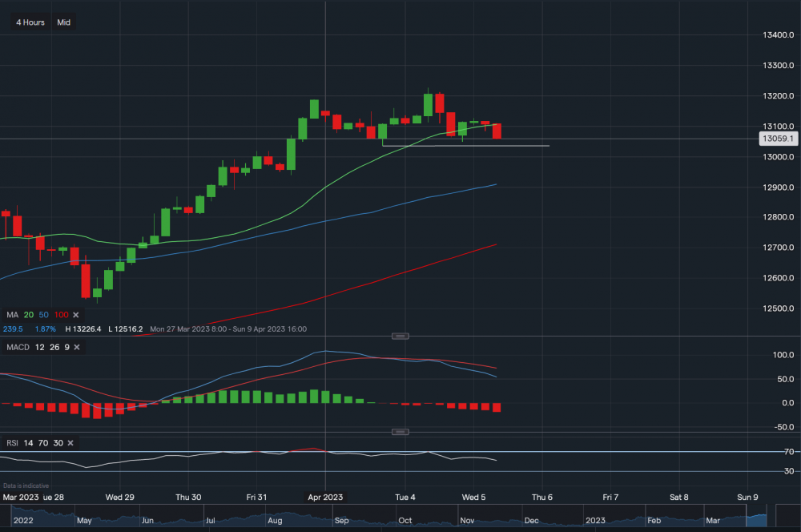Open RSI settings via the RSI label

pyautogui.click(x=11, y=442)
